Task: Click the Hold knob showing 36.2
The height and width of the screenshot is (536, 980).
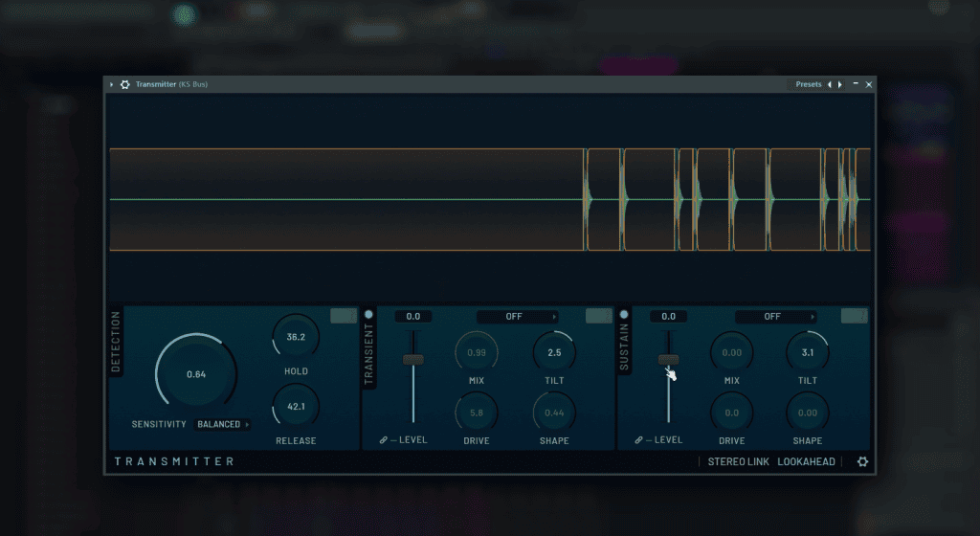Action: (x=296, y=337)
